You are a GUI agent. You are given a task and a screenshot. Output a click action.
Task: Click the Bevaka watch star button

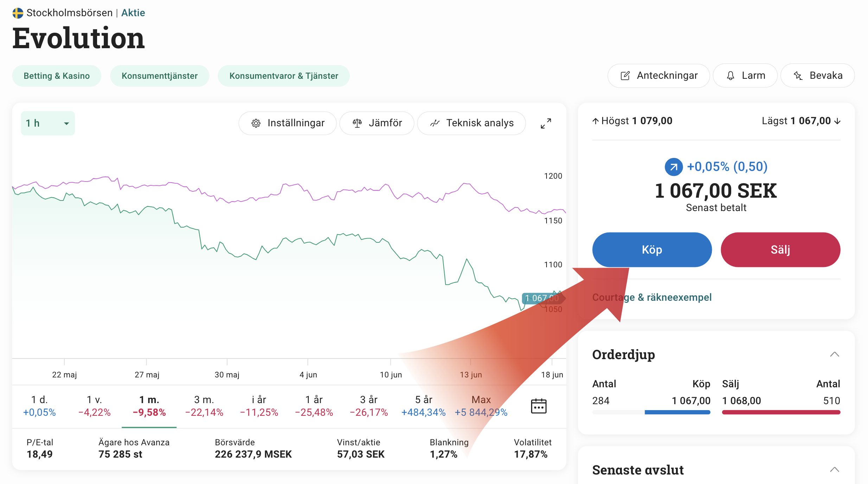(818, 76)
